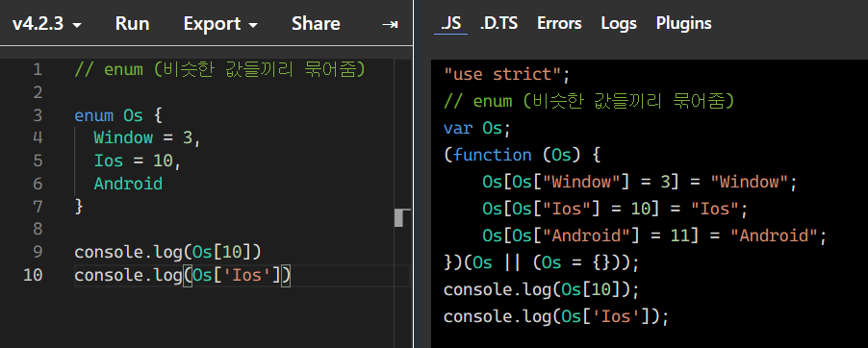Click 'enum Os {' in the editor
The width and height of the screenshot is (868, 348).
tap(118, 115)
